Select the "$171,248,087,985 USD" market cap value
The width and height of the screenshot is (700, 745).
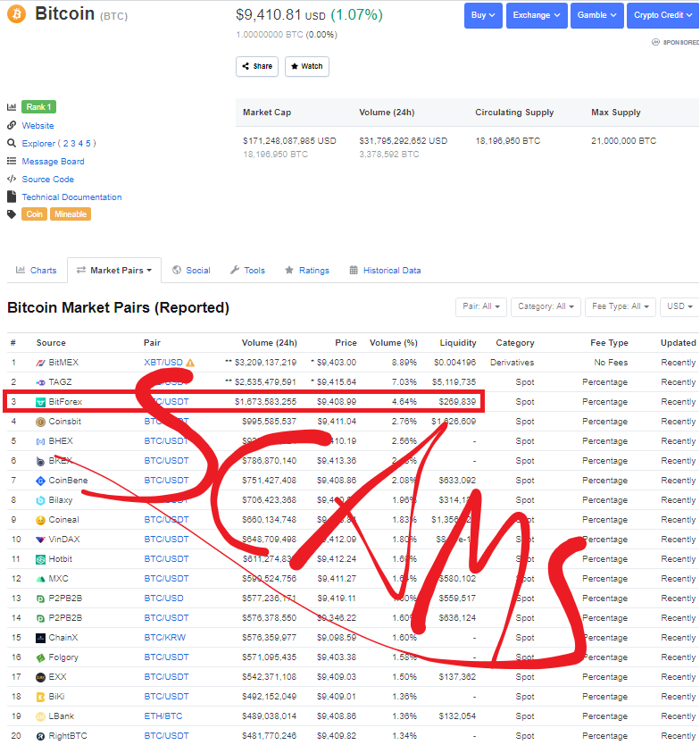point(289,141)
